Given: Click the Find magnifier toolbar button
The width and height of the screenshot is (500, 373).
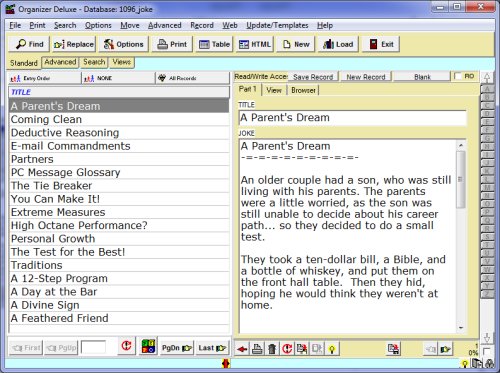Looking at the screenshot, I should [x=29, y=44].
